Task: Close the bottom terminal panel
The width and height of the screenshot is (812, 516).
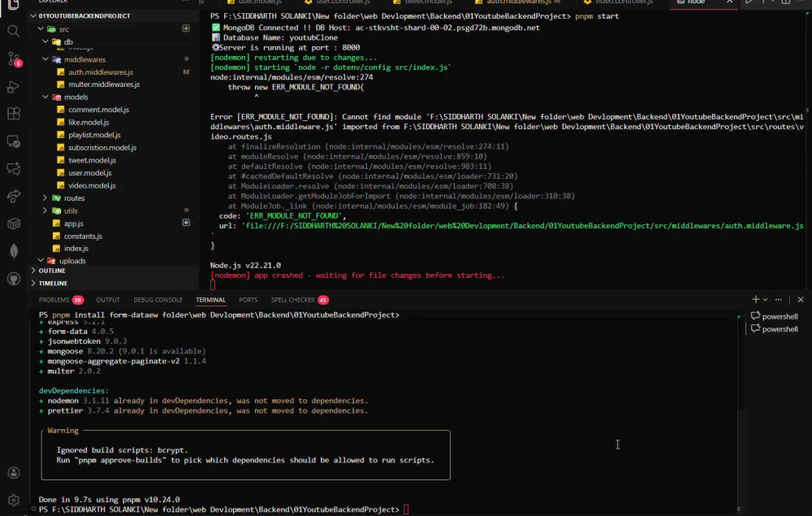Action: pos(801,300)
